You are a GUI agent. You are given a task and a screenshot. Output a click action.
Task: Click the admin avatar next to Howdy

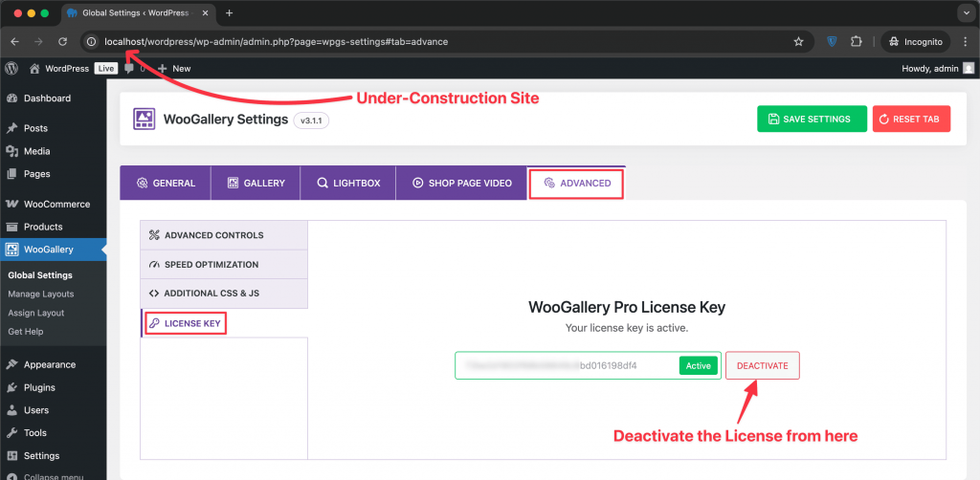(x=969, y=68)
